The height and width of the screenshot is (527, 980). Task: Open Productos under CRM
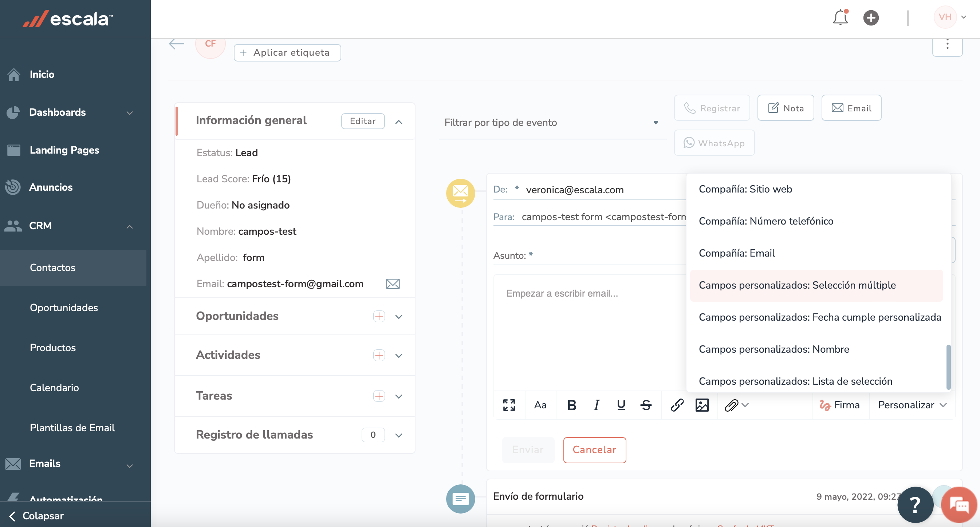(53, 348)
